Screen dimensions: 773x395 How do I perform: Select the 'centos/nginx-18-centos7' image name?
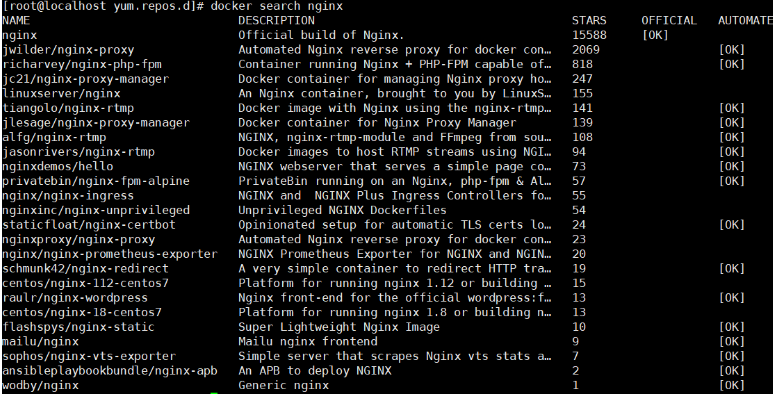point(82,312)
